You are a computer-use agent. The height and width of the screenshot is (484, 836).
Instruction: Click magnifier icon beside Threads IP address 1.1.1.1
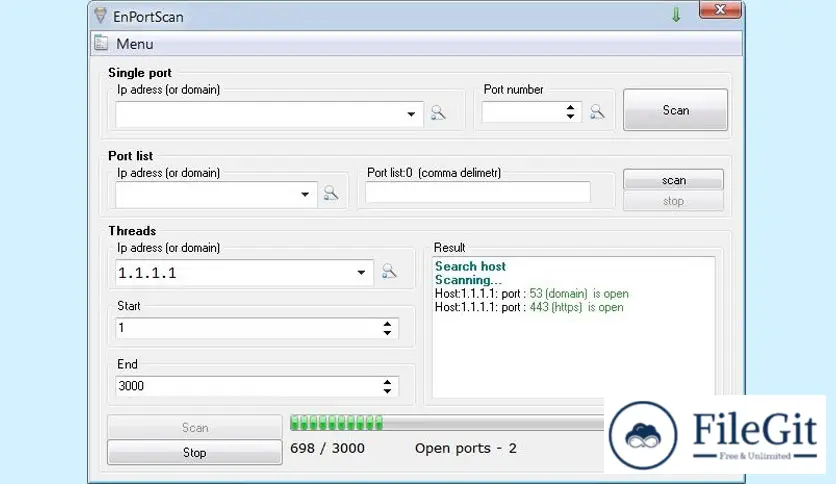[x=389, y=271]
